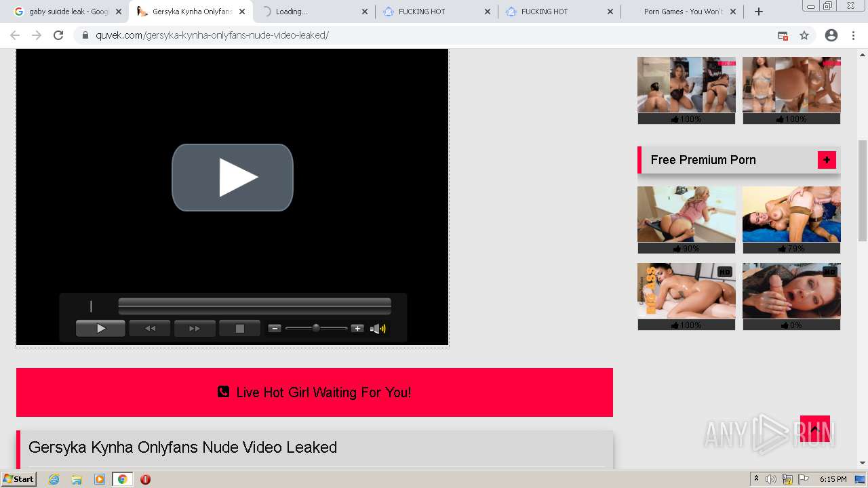Mute the player via the speaker icon

[378, 329]
